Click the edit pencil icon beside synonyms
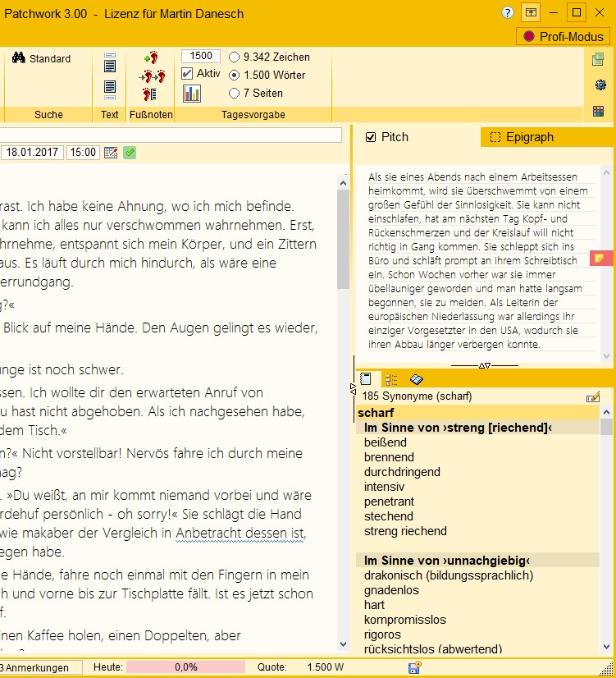Image resolution: width=616 pixels, height=678 pixels. tap(593, 396)
